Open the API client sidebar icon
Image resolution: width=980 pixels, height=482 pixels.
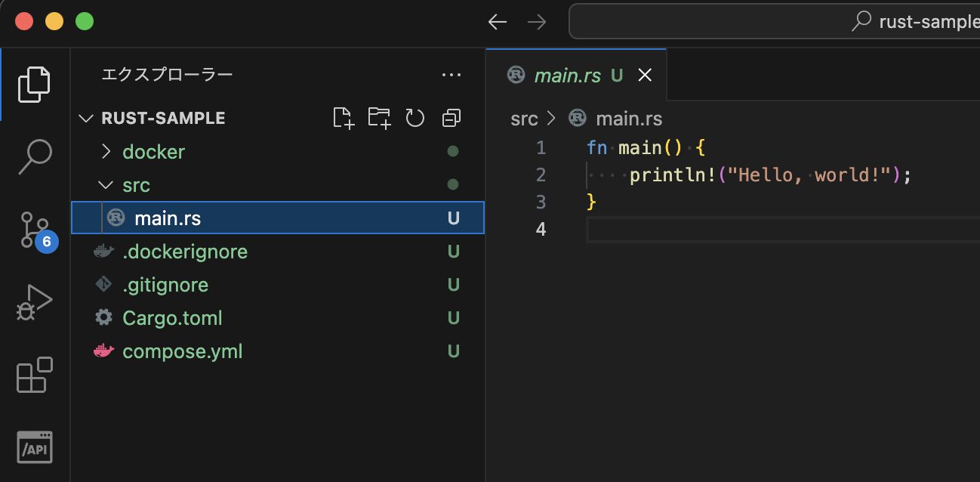coord(35,447)
